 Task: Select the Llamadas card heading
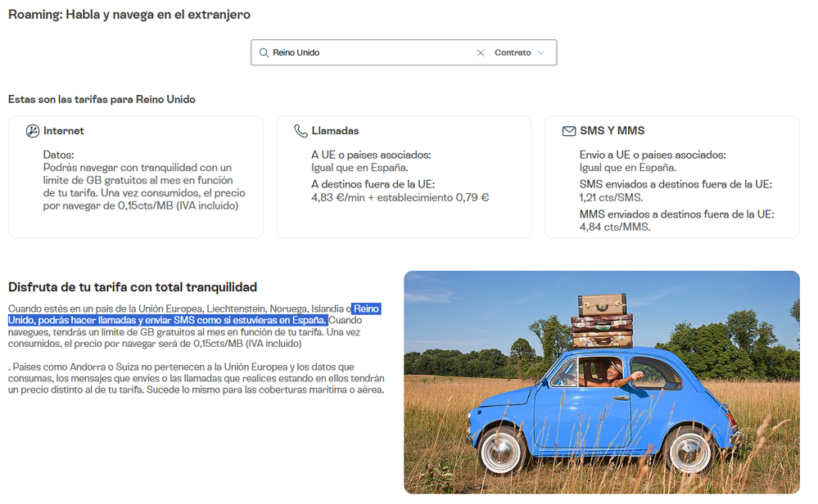tap(335, 131)
